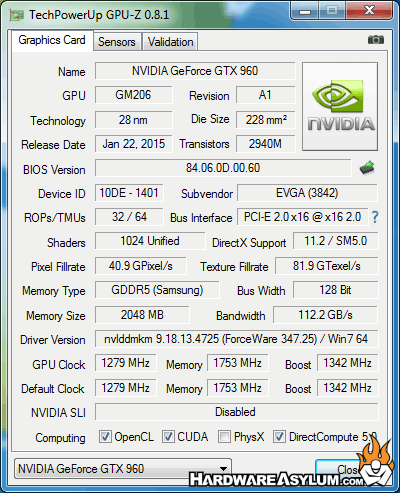Click the Revision value A1
This screenshot has width=400, height=493.
265,95
